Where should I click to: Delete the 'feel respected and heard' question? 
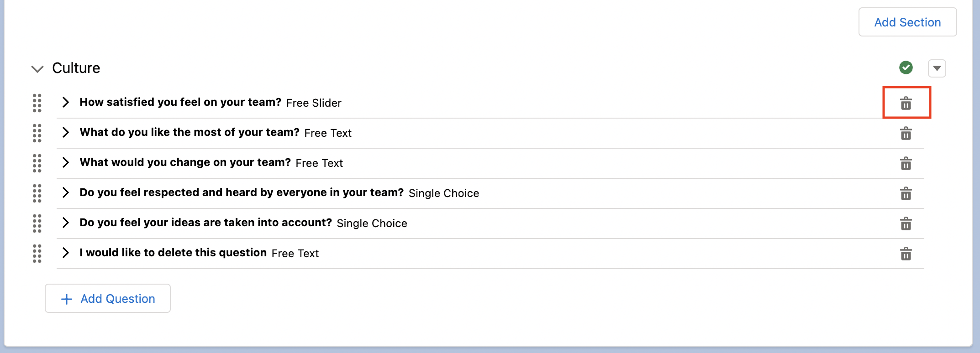[x=906, y=193]
